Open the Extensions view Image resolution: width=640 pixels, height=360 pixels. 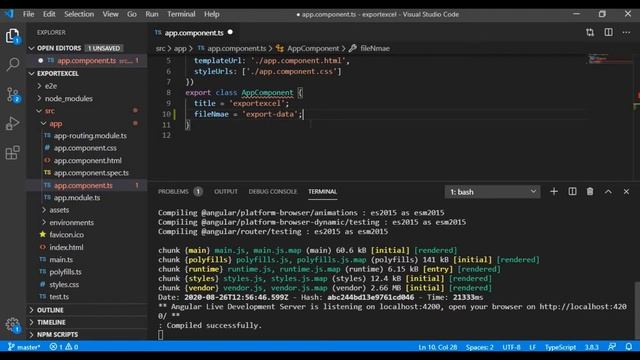[x=13, y=153]
